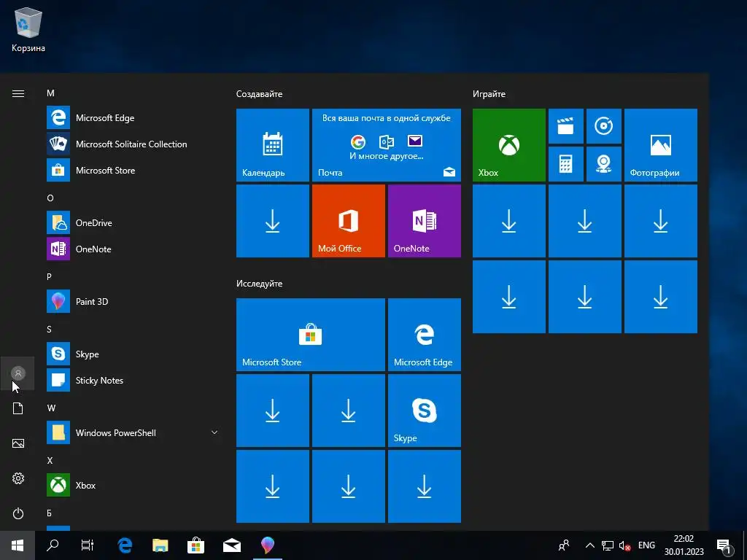Open the Календарь tile
Image resolution: width=747 pixels, height=560 pixels.
point(273,145)
